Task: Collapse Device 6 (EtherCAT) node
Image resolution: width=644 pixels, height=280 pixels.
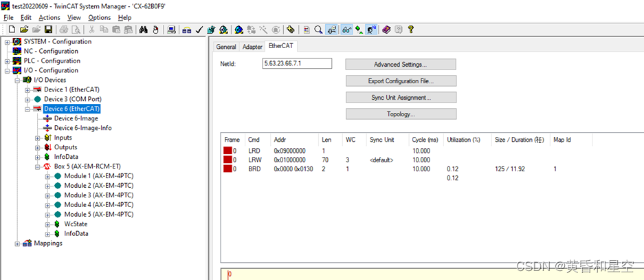Action: click(27, 109)
